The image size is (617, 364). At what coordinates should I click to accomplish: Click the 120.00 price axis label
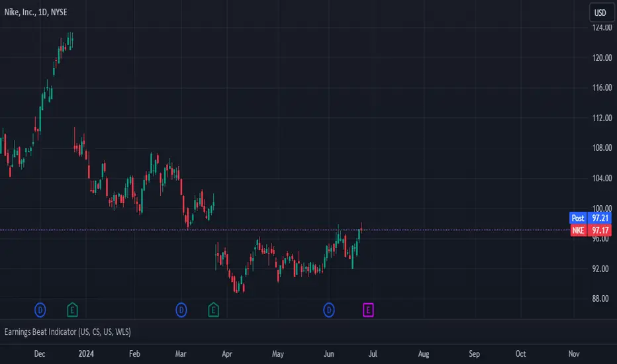pos(602,58)
